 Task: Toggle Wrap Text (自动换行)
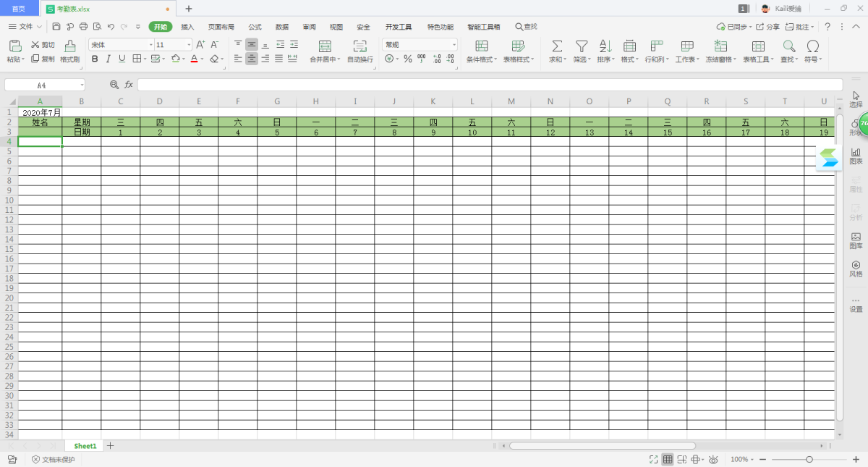point(360,51)
